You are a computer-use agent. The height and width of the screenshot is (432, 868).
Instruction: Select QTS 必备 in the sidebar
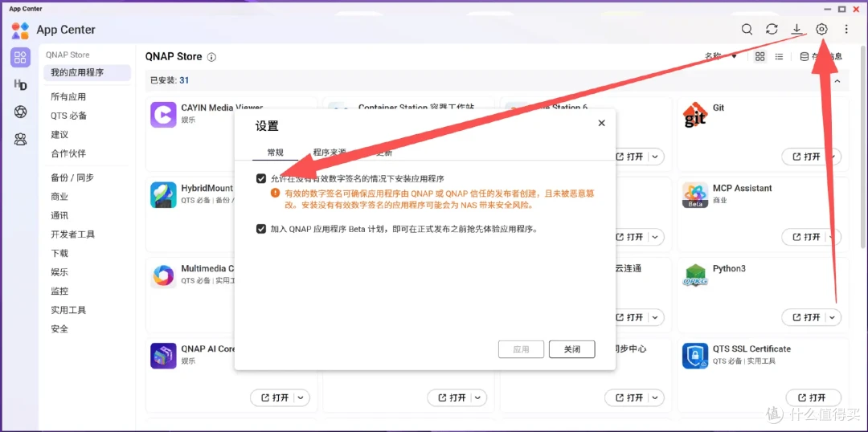click(68, 116)
